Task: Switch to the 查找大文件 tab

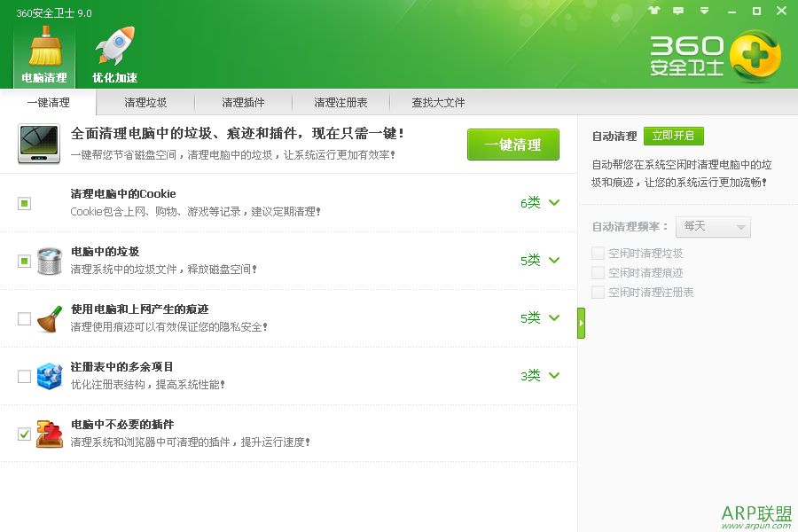Action: (438, 102)
